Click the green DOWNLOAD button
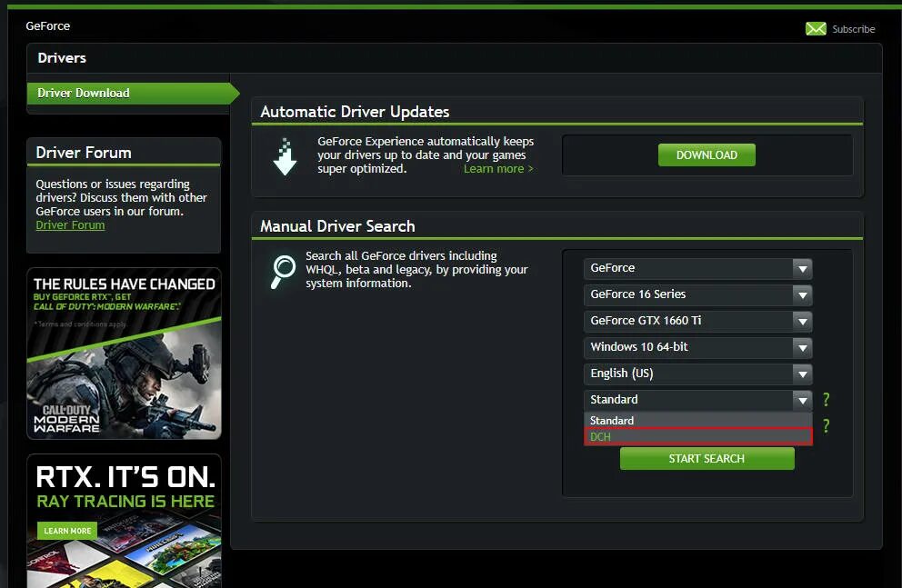Image resolution: width=902 pixels, height=588 pixels. 707,155
